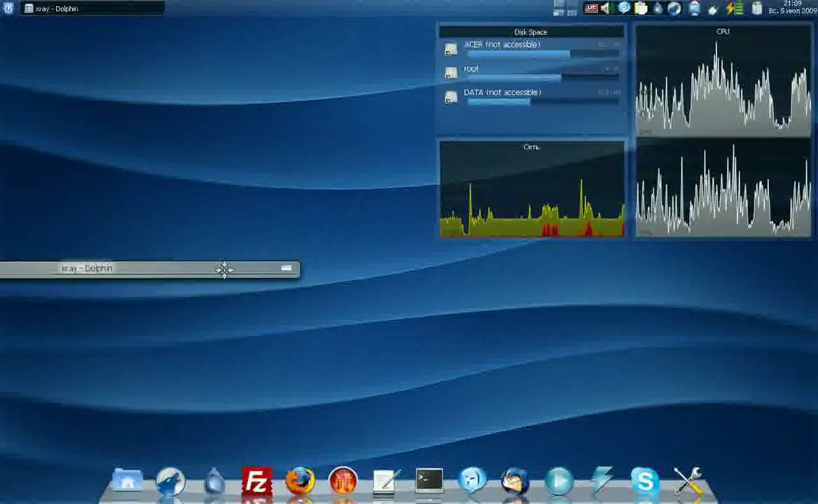
Task: Click the lower CPU usage graph
Action: click(723, 188)
